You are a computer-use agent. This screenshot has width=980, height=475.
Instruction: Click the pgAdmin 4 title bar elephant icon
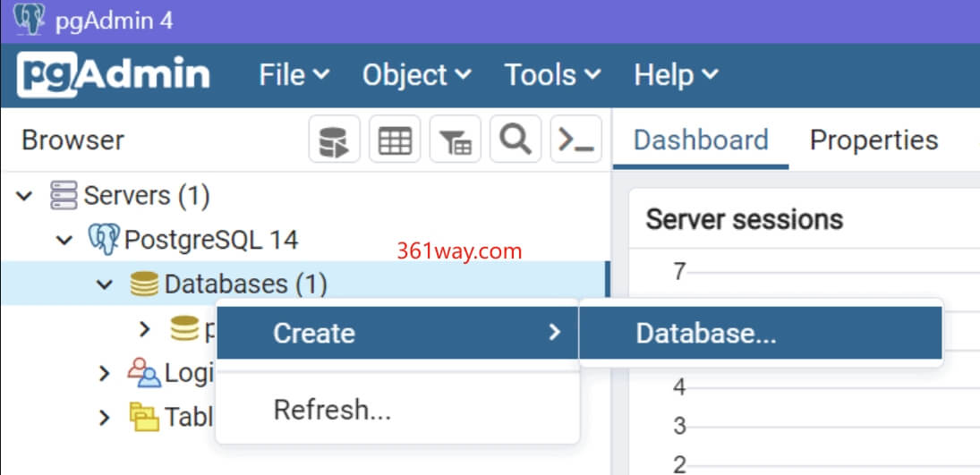pos(29,20)
